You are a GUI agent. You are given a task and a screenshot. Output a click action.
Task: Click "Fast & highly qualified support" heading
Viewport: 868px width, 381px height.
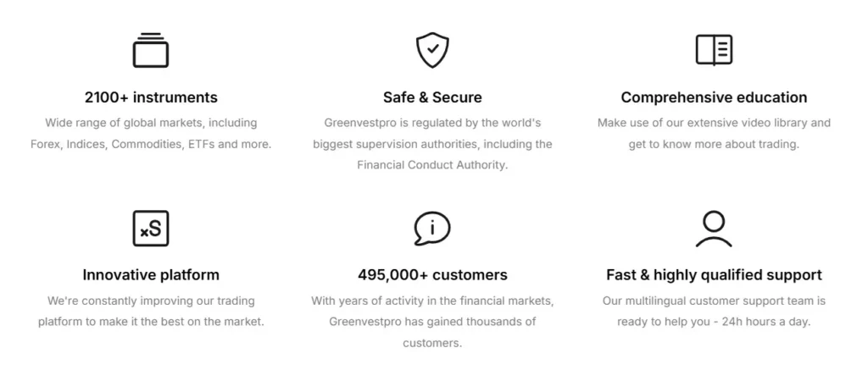[x=714, y=275]
